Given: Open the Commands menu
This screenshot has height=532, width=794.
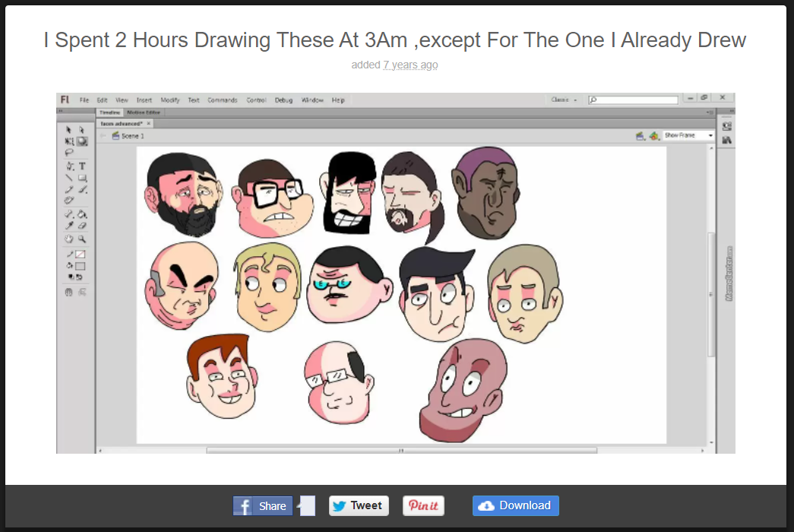Looking at the screenshot, I should point(223,100).
